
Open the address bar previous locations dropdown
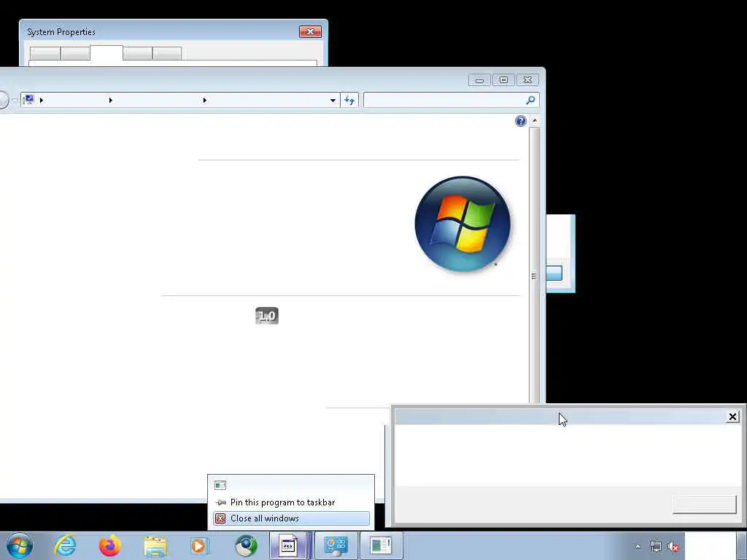pyautogui.click(x=333, y=101)
